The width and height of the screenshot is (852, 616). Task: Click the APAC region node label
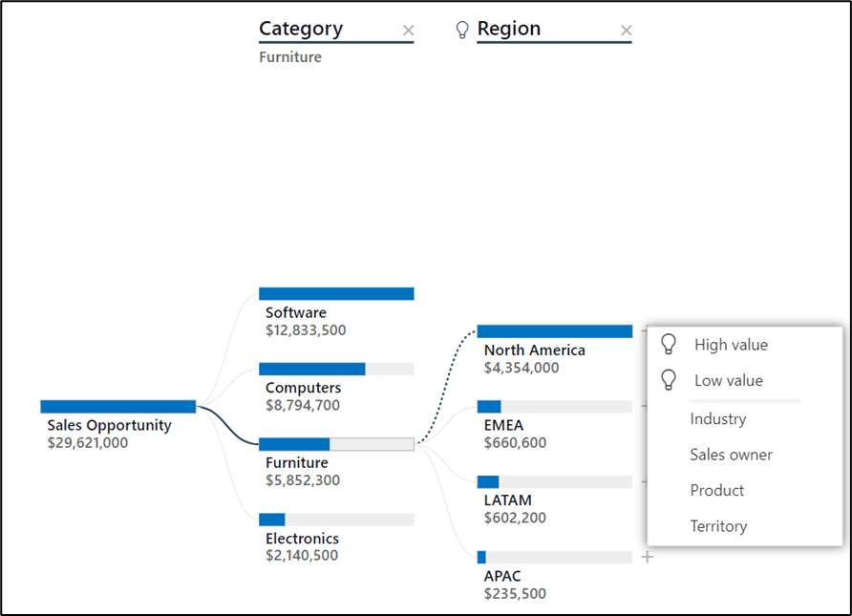pyautogui.click(x=502, y=576)
